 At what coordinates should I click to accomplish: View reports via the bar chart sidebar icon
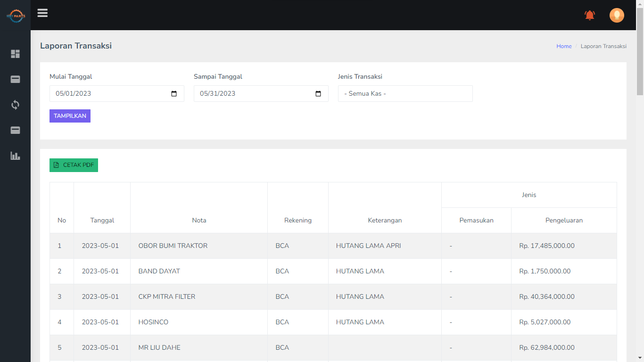15,156
